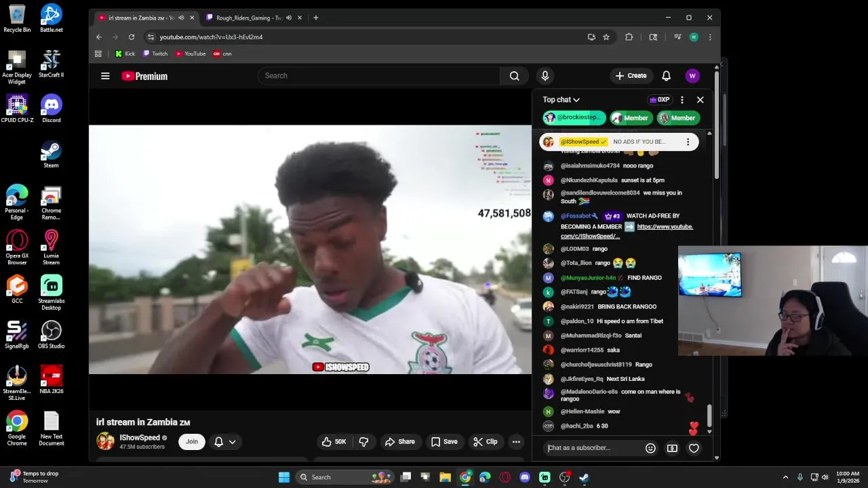Click the Clip button

pyautogui.click(x=485, y=442)
